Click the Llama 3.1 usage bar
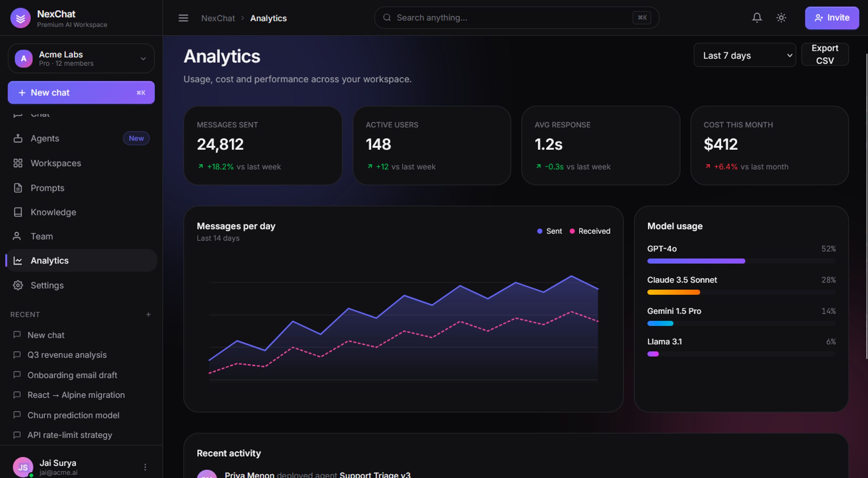The width and height of the screenshot is (868, 478). [x=742, y=354]
